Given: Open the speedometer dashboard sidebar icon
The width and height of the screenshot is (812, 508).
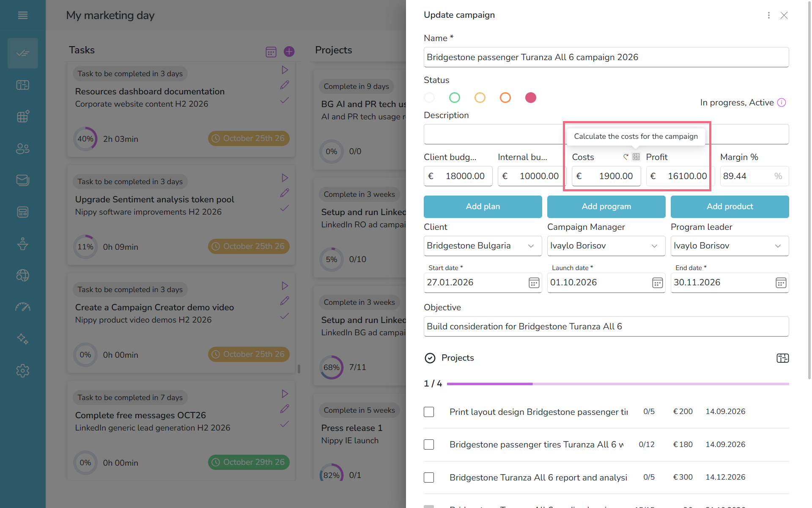Looking at the screenshot, I should point(23,307).
